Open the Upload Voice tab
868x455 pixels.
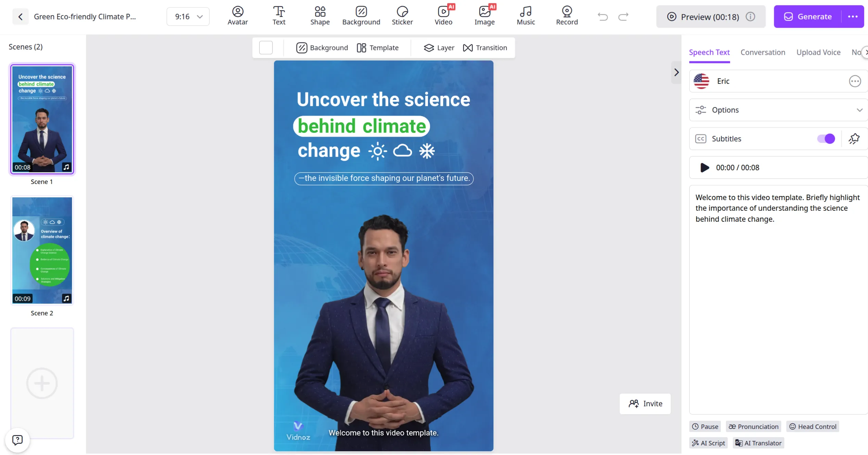coord(818,52)
